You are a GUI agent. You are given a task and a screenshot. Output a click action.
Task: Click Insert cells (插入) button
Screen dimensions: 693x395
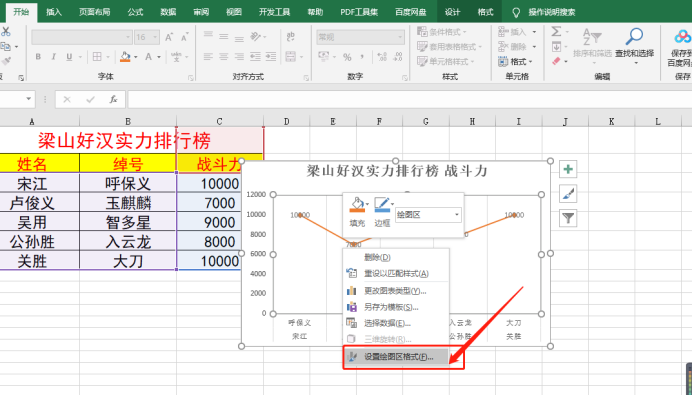(513, 32)
